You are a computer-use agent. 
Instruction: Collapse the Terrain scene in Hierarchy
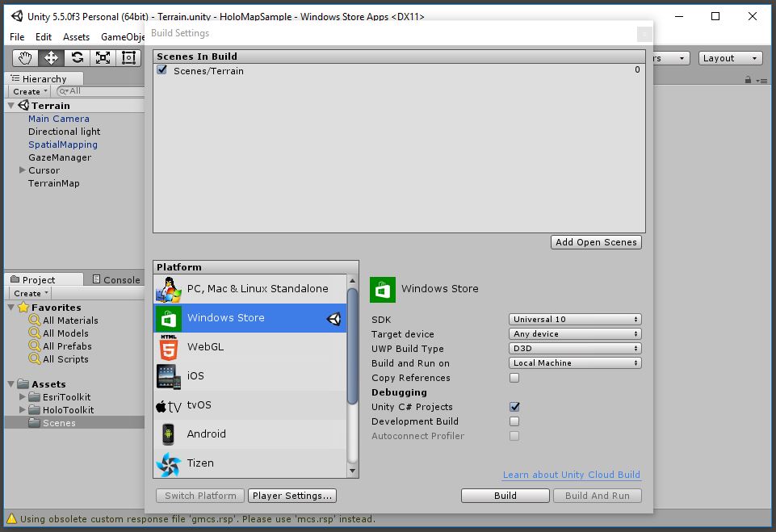pyautogui.click(x=10, y=106)
